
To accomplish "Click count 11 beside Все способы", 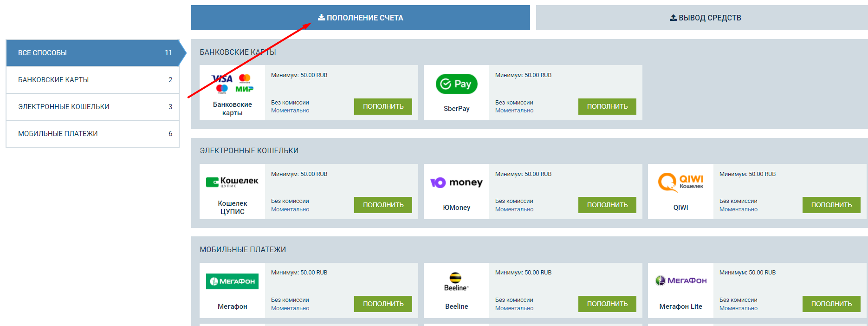I will point(168,53).
